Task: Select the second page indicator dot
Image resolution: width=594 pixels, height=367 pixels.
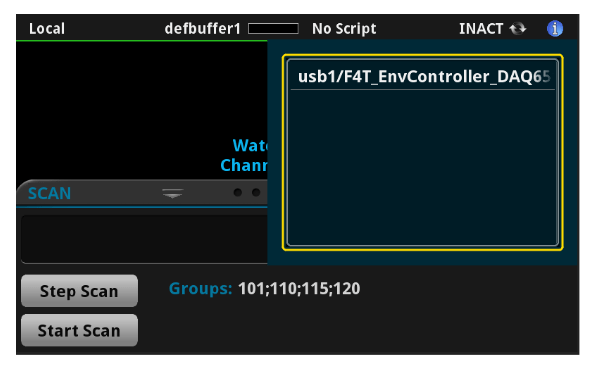Action: [256, 192]
